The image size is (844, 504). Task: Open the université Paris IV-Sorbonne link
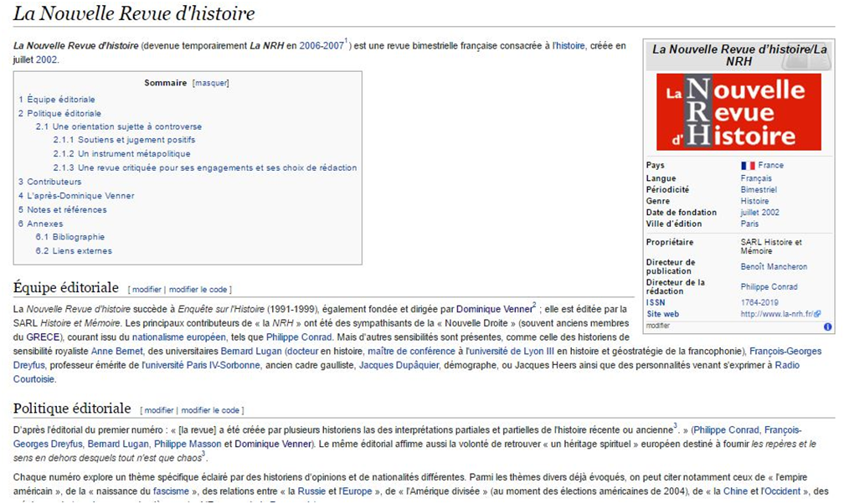201,366
